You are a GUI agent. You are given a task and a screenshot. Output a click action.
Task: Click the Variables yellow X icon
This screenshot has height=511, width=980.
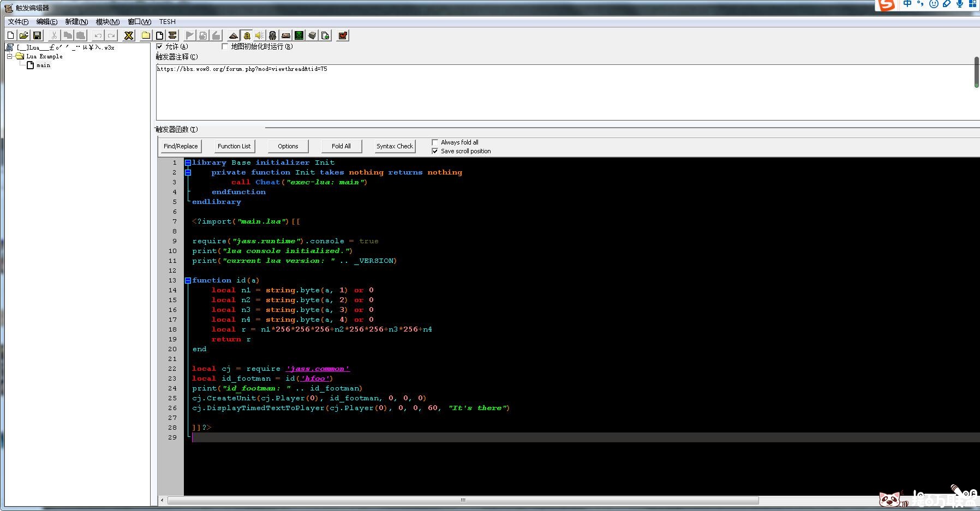(x=129, y=35)
